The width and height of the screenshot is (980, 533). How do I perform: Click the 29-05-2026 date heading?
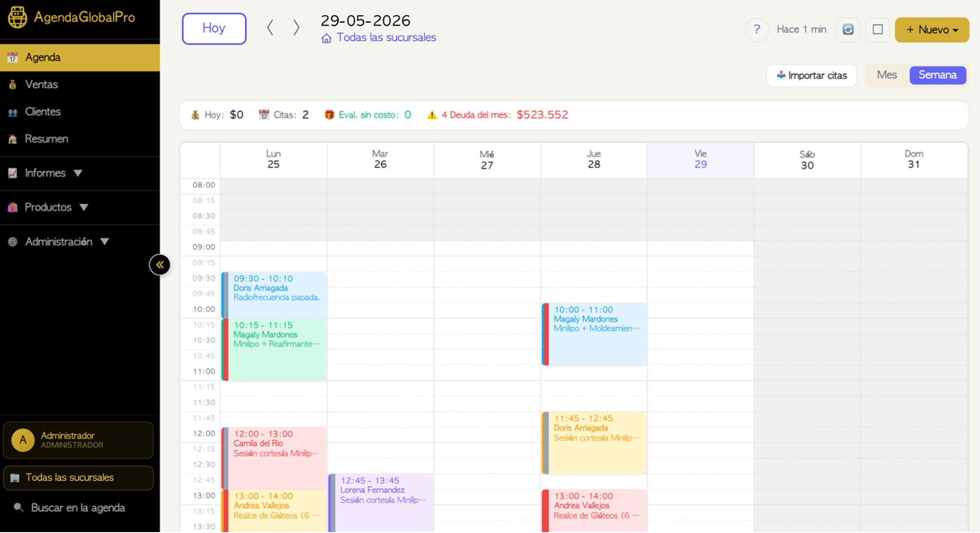[x=366, y=20]
